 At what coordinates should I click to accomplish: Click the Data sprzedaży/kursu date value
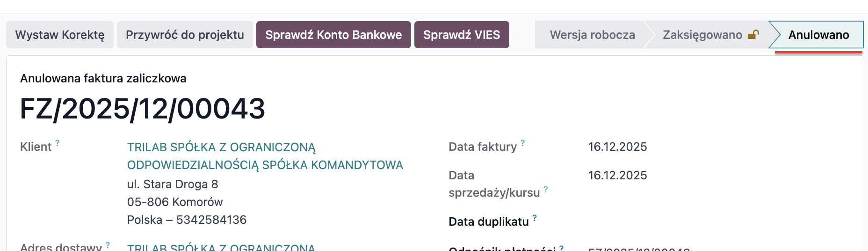click(x=617, y=176)
